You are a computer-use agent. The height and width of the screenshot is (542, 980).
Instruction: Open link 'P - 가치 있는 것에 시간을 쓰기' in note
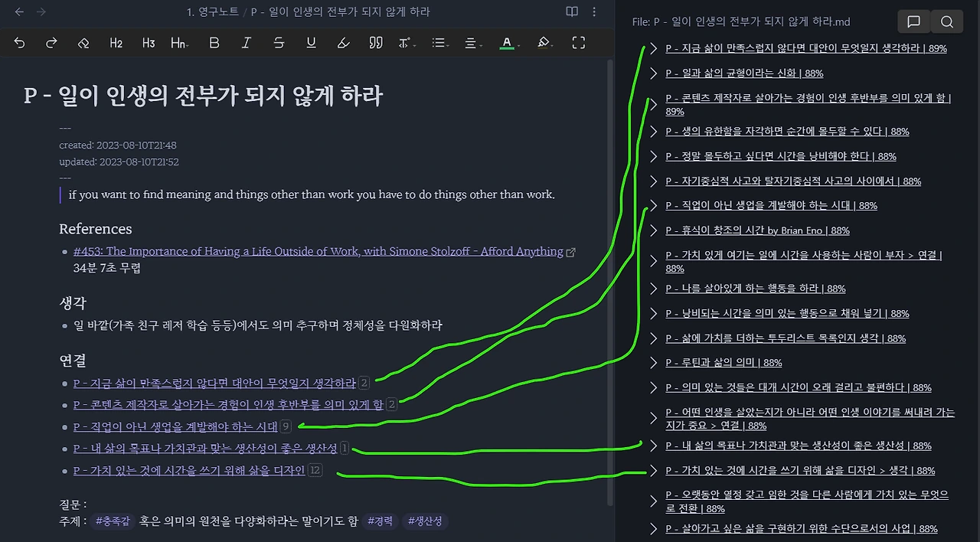[189, 470]
